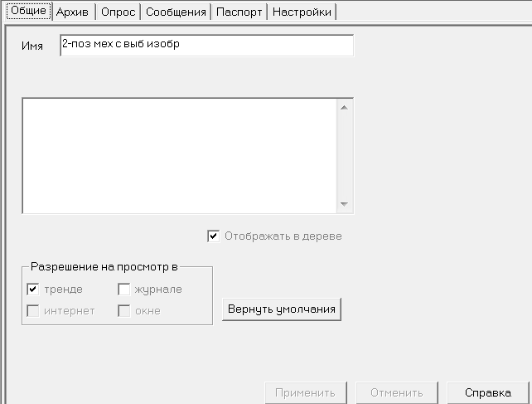
Task: Open the Опрос tab
Action: (118, 12)
